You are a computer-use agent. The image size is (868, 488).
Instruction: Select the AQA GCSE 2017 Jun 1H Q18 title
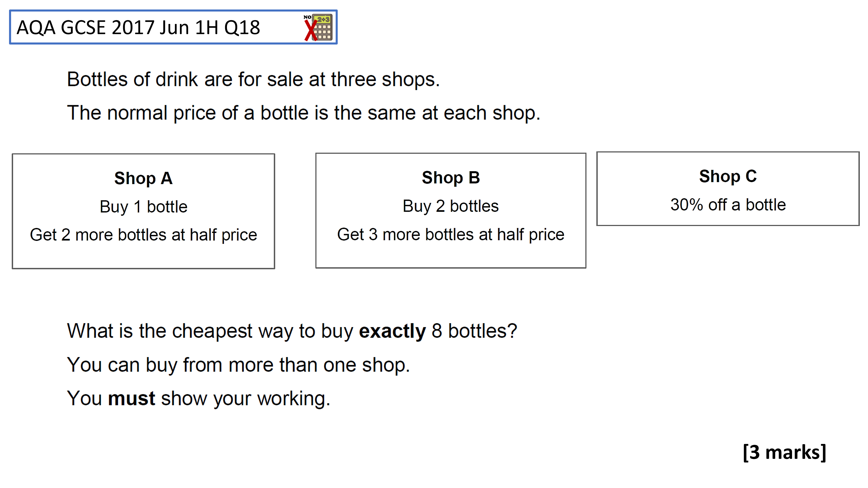point(138,28)
